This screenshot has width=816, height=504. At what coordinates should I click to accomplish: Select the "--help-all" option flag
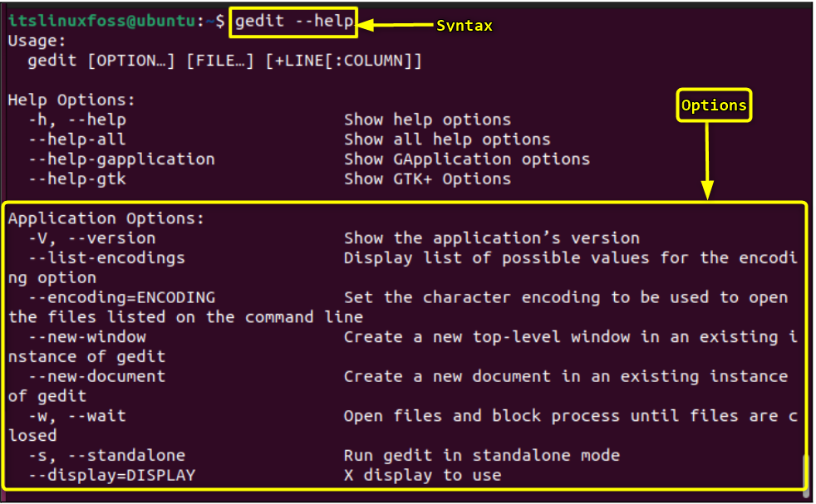coord(77,140)
